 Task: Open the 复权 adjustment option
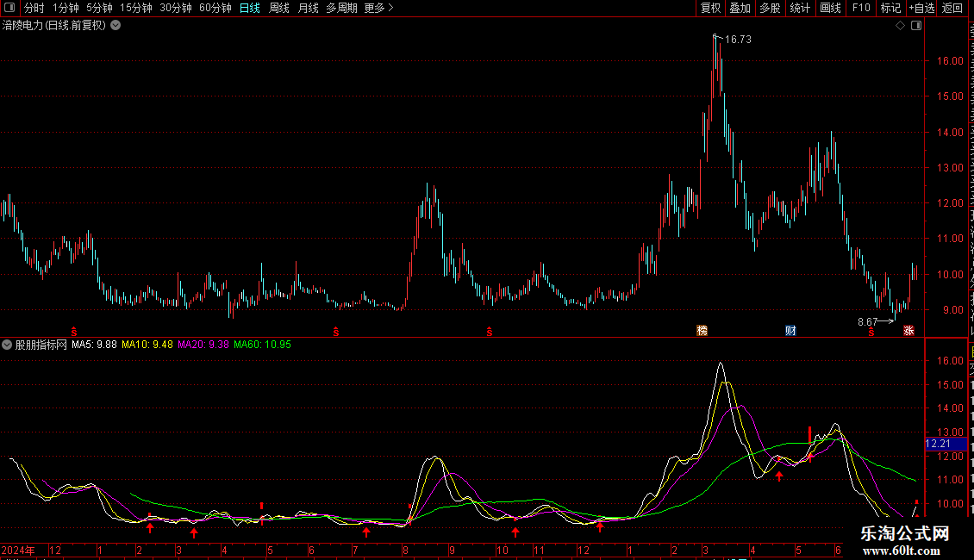pyautogui.click(x=710, y=8)
